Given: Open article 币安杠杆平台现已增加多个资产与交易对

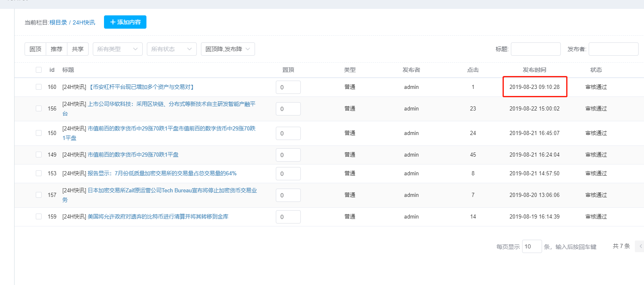Looking at the screenshot, I should point(141,87).
